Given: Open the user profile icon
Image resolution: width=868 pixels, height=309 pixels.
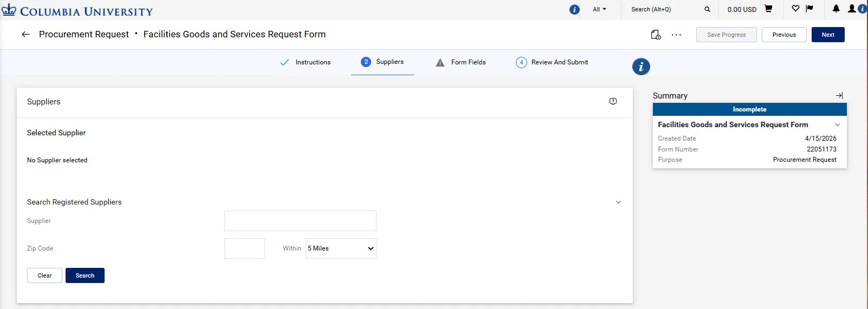Looking at the screenshot, I should tap(852, 9).
